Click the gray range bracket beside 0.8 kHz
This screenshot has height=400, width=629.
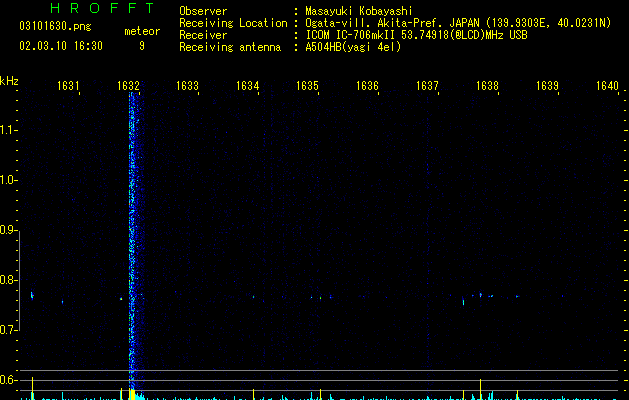click(x=19, y=281)
